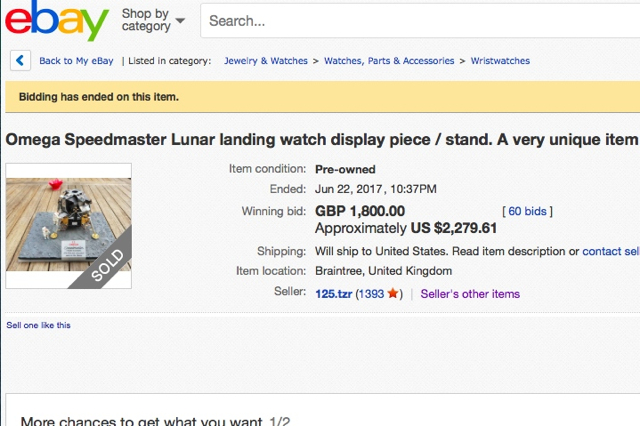Open seller 125.tzr profile

pos(333,294)
